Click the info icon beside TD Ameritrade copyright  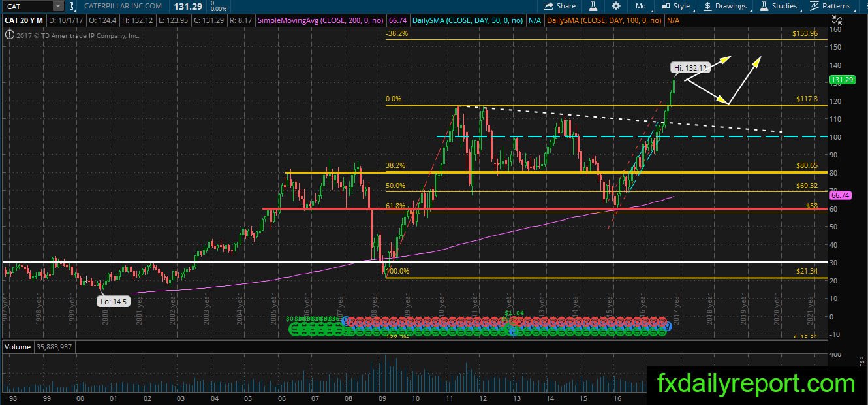pyautogui.click(x=9, y=35)
